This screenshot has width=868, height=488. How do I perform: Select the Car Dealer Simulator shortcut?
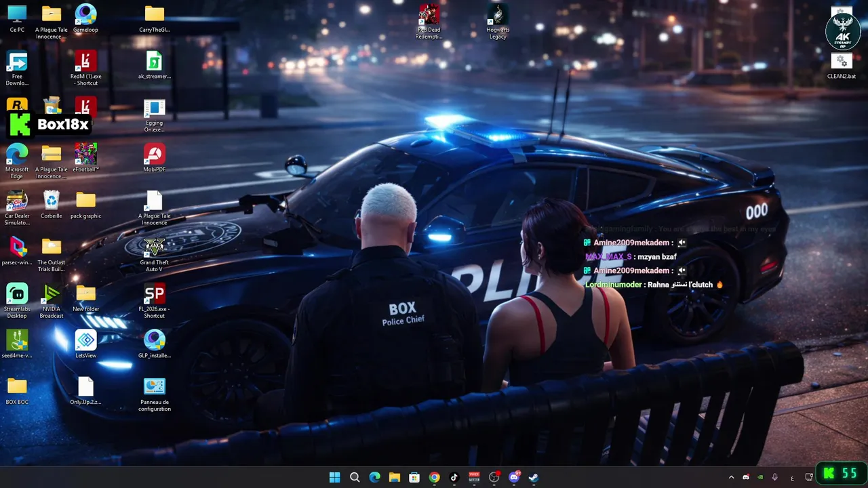coord(17,208)
